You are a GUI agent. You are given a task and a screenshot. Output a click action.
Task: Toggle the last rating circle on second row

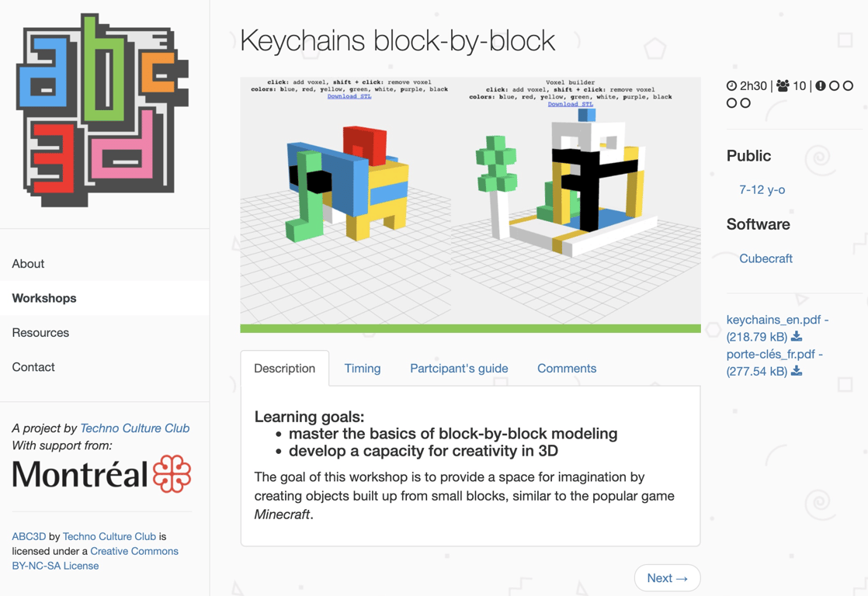745,102
